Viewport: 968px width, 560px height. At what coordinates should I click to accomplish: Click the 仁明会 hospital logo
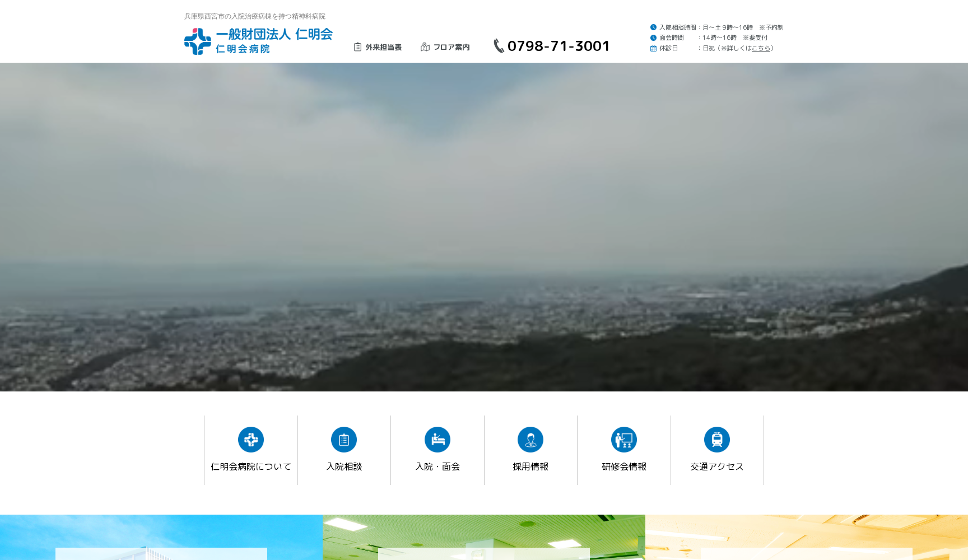click(257, 39)
